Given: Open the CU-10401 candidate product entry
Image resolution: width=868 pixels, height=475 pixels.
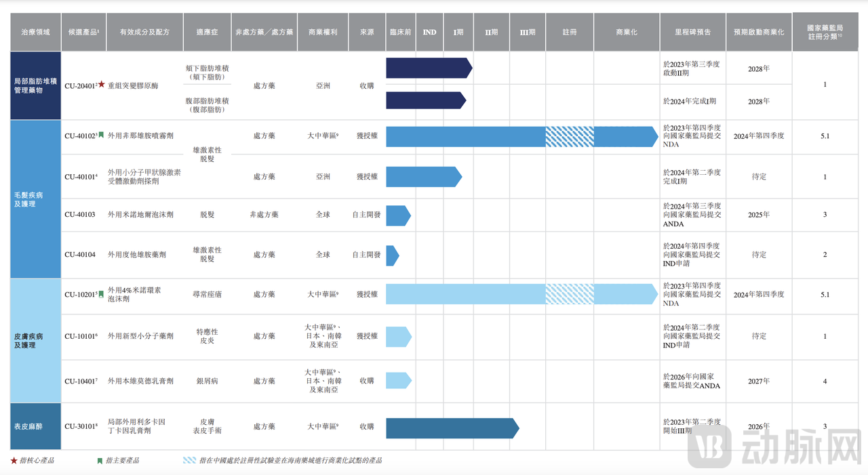Looking at the screenshot, I should pyautogui.click(x=81, y=381).
